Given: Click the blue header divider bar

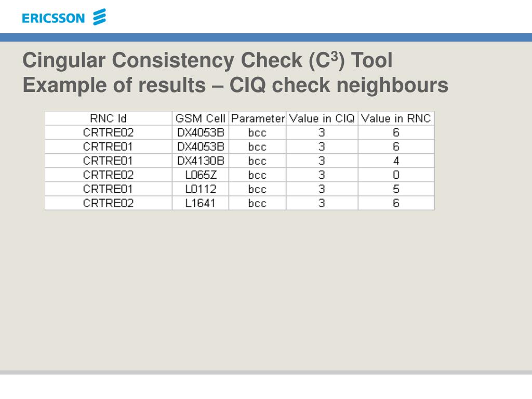Looking at the screenshot, I should point(266,37).
